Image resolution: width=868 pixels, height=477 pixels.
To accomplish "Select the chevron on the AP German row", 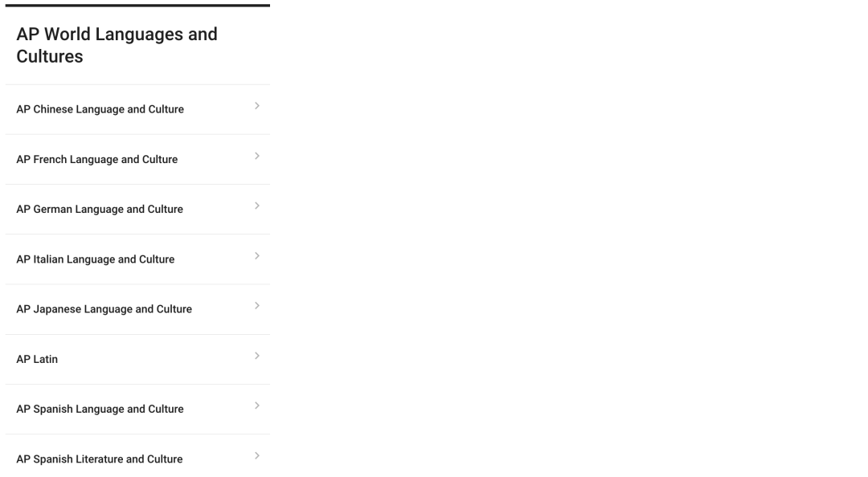I will click(257, 206).
